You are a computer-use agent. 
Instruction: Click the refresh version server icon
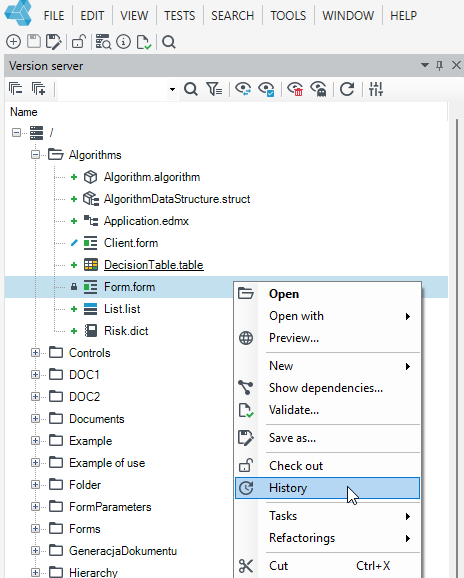click(347, 89)
